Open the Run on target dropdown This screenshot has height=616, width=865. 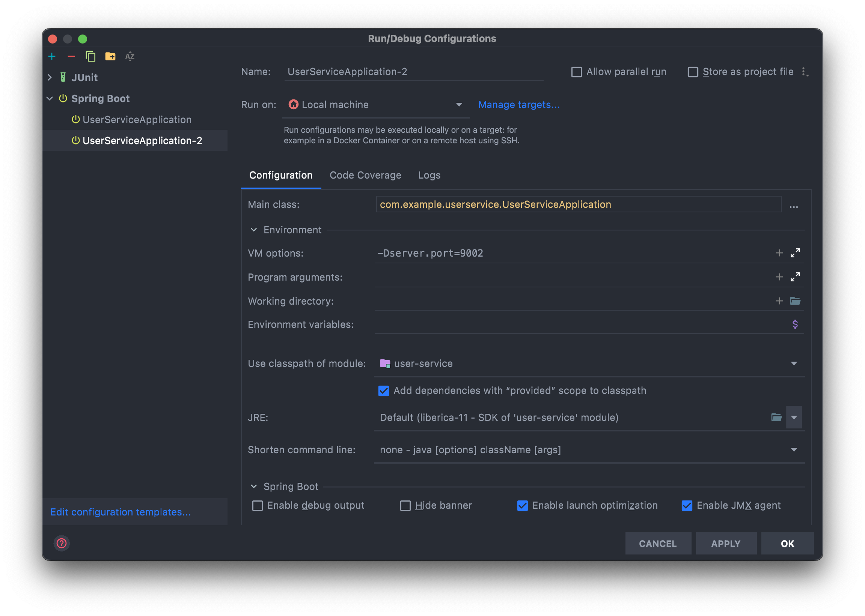click(459, 105)
